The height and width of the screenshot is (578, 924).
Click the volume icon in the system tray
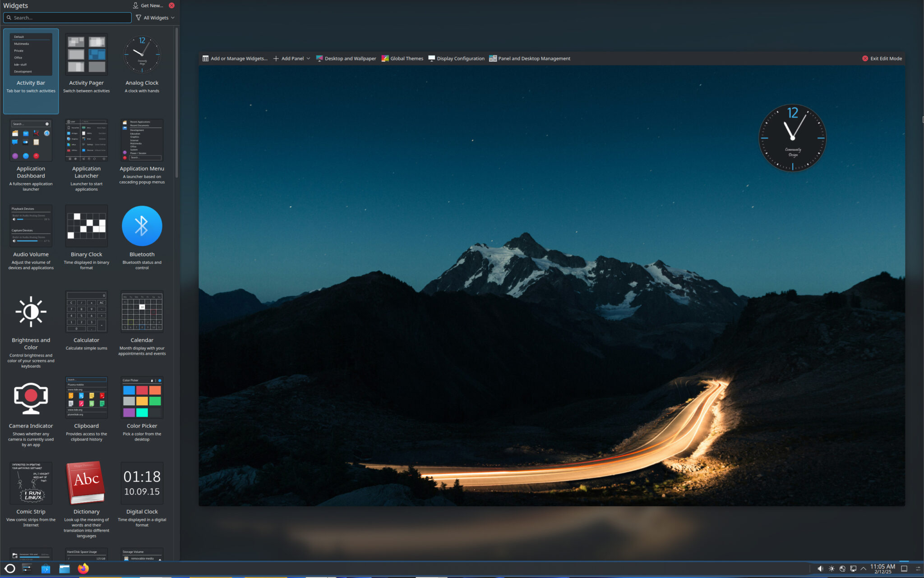pos(821,568)
